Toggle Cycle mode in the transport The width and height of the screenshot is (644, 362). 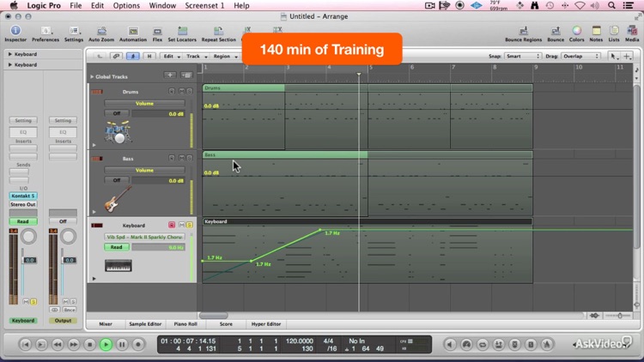click(483, 344)
